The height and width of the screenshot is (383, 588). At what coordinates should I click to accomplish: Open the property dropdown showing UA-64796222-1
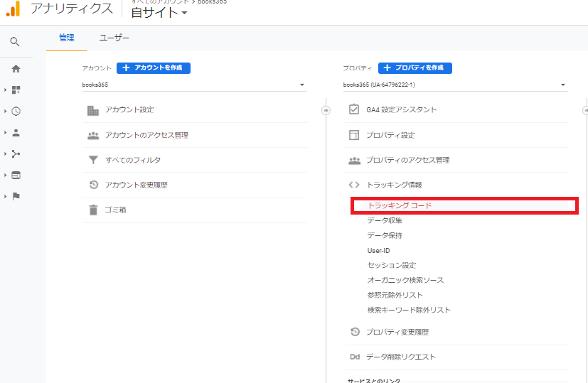[455, 85]
